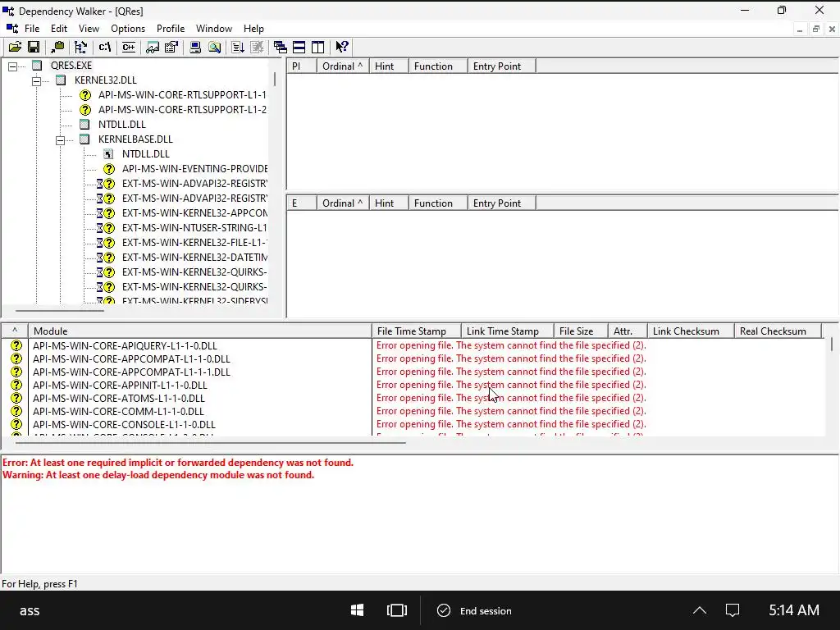This screenshot has width=840, height=630.
Task: Sort by File Size column header
Action: click(581, 331)
